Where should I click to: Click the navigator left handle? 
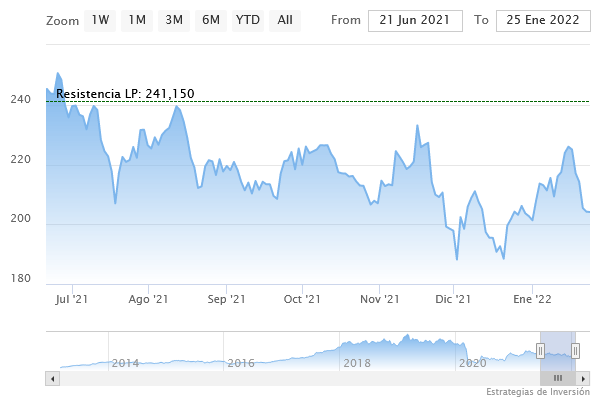(540, 350)
